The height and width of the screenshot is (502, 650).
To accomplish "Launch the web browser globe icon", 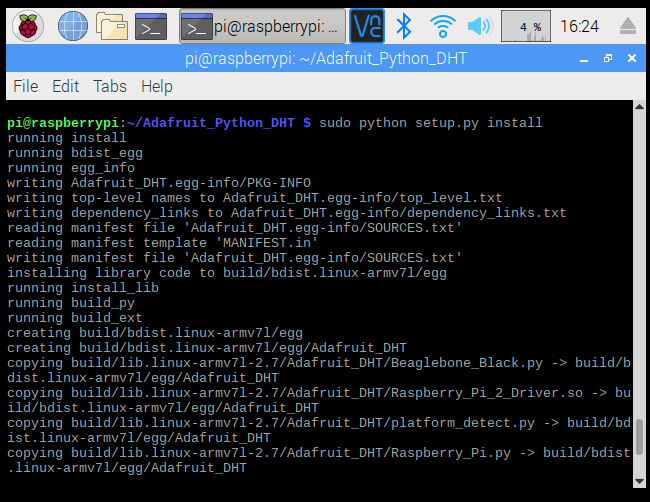I will (73, 27).
